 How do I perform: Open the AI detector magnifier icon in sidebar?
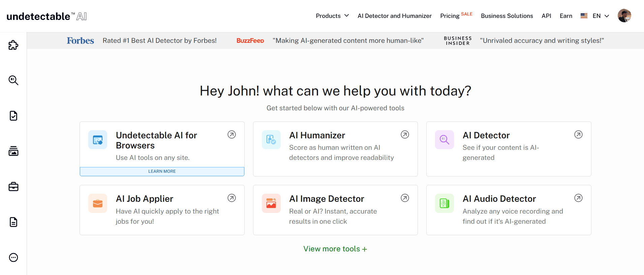coord(13,80)
